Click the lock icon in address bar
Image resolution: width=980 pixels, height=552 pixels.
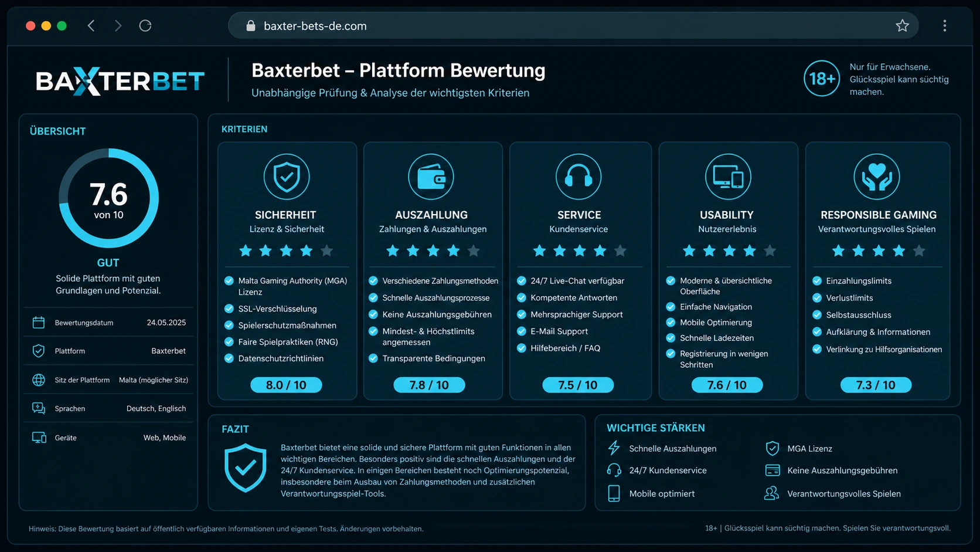pos(251,26)
